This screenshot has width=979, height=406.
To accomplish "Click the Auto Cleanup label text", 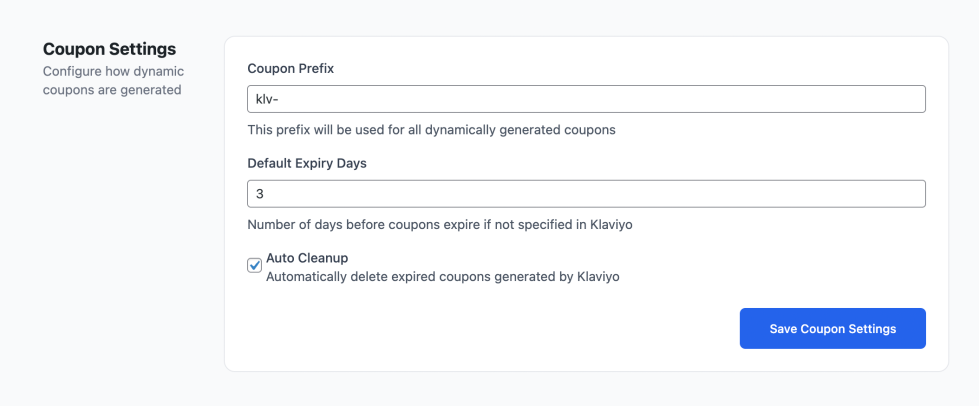I will pyautogui.click(x=306, y=257).
